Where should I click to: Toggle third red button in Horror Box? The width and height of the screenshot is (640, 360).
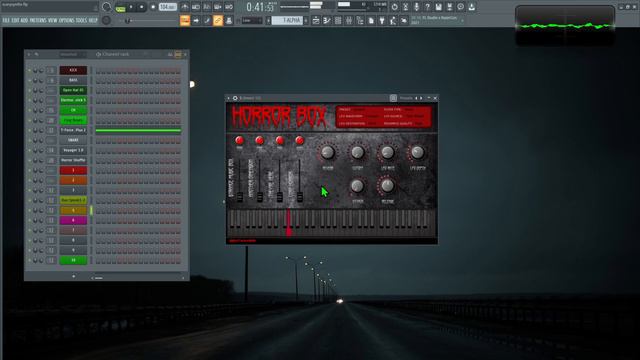[279, 140]
